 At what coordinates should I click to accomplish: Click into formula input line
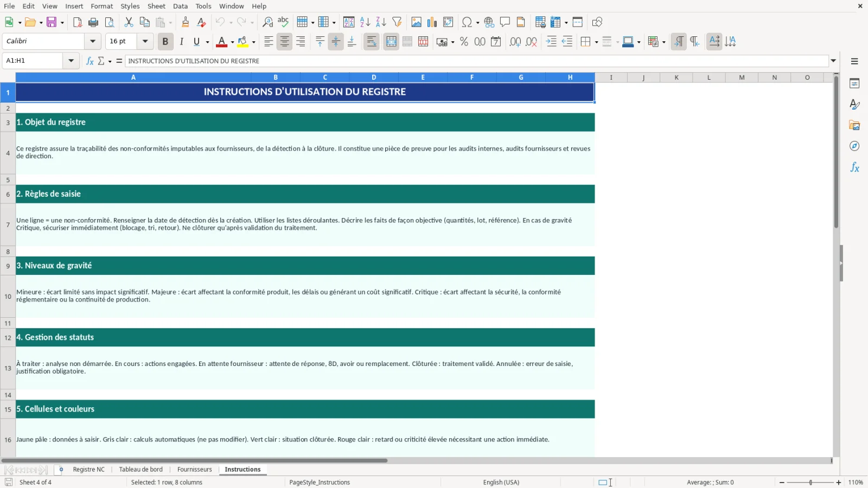point(477,61)
